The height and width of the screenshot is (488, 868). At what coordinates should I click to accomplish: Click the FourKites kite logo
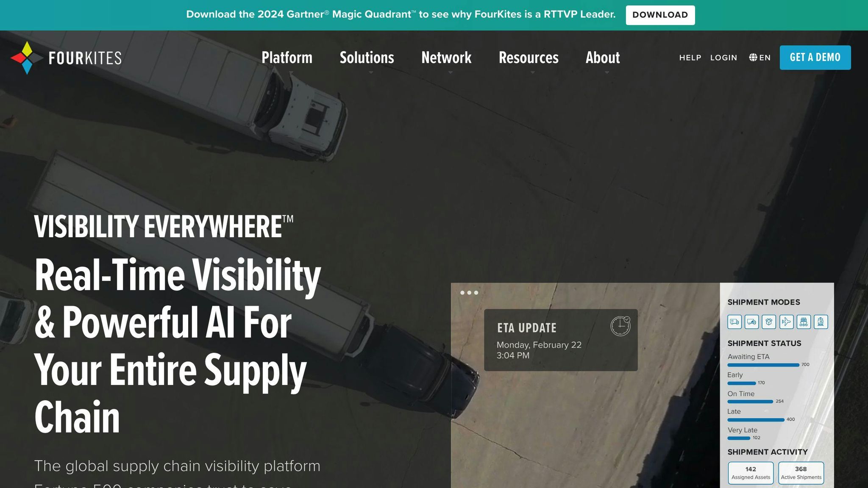coord(27,58)
